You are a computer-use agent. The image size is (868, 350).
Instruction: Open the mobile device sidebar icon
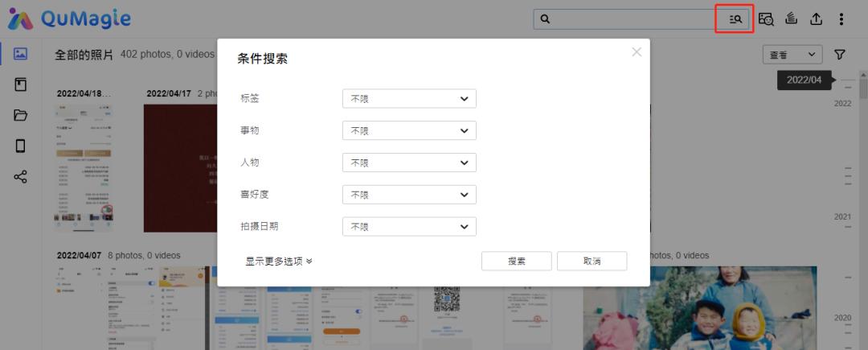click(x=20, y=146)
